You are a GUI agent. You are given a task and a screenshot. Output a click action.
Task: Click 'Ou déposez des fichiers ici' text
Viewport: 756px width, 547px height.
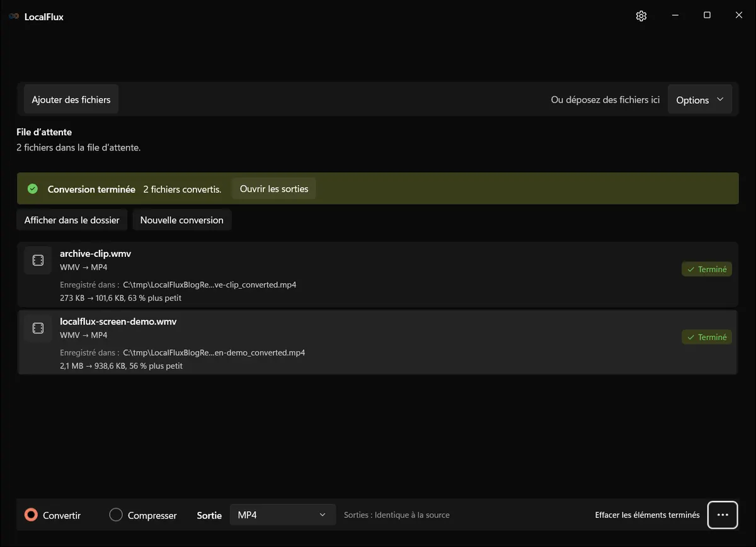(605, 99)
